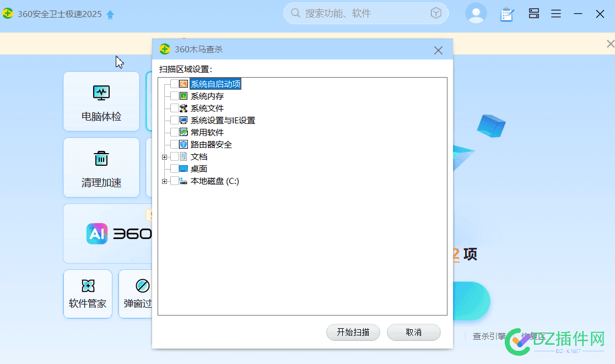Click the cube icon in search box

(436, 13)
